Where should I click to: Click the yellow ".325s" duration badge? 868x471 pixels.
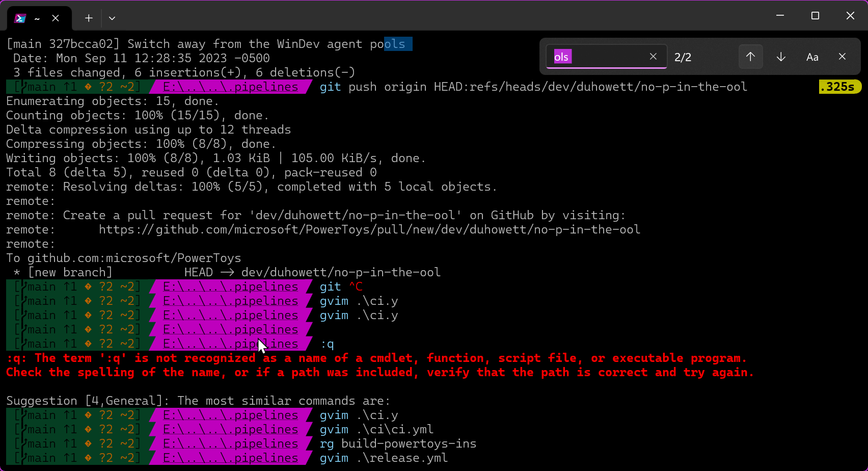tap(839, 87)
